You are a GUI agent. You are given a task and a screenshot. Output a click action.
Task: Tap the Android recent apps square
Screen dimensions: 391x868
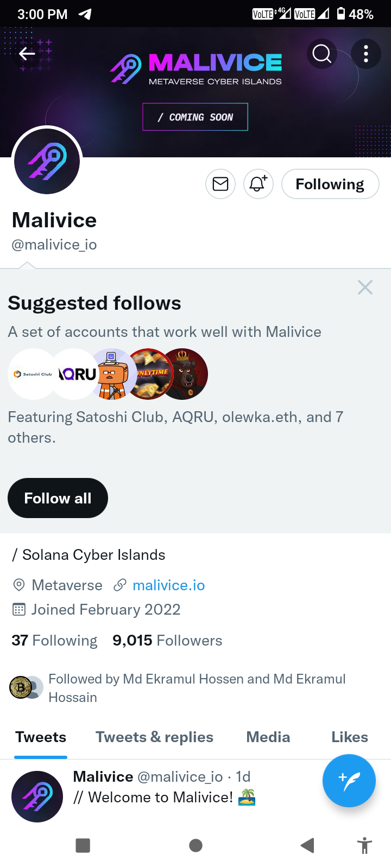pyautogui.click(x=83, y=845)
